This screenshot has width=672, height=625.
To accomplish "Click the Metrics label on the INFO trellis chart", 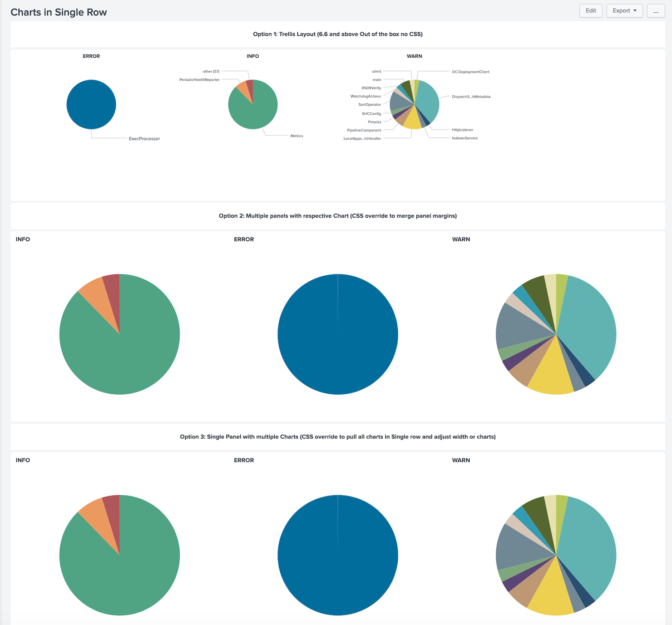I will tap(296, 135).
